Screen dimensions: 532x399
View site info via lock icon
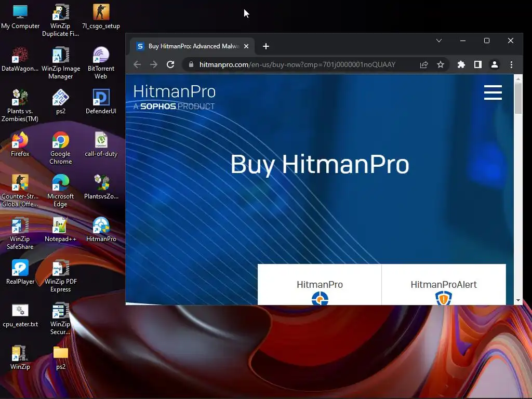coord(191,64)
